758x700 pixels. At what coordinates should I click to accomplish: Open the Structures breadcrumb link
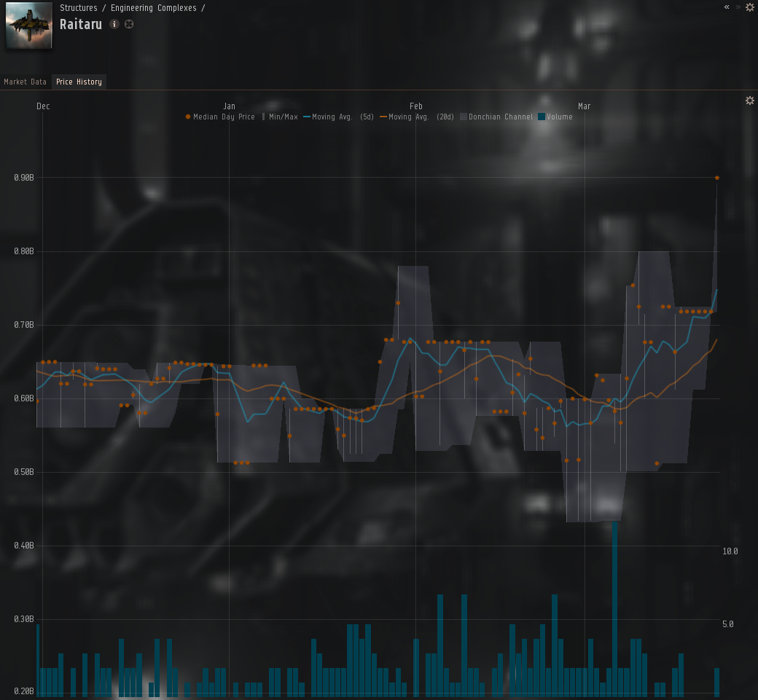tap(78, 8)
